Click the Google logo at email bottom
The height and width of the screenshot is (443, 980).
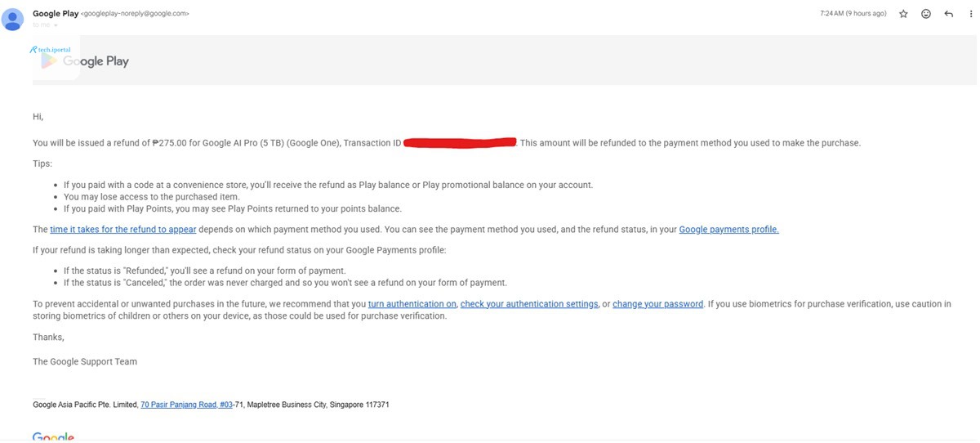coord(53,437)
